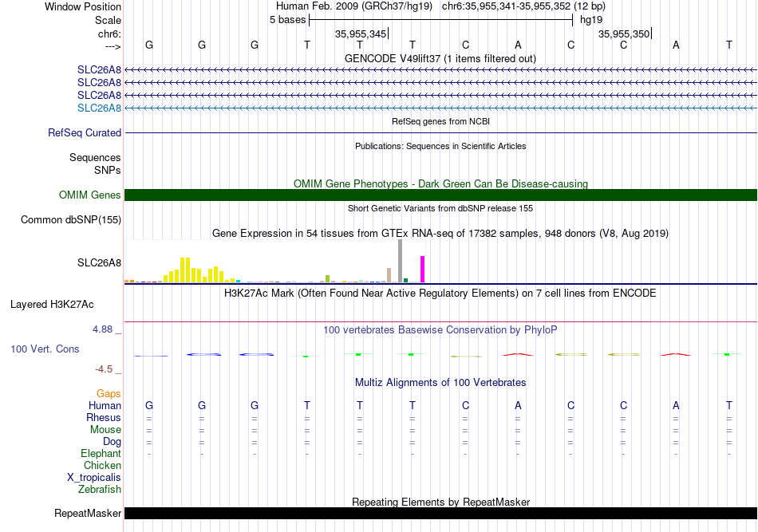Viewport: 758px width, 532px height.
Task: Click the 35,955,345 position marker
Action: point(361,33)
